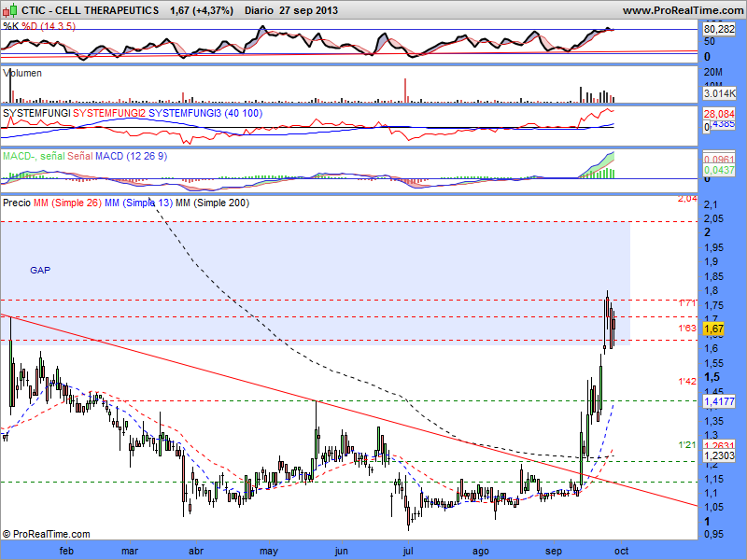Click the 1,2303 moving average value
This screenshot has width=747, height=560.
[x=719, y=455]
